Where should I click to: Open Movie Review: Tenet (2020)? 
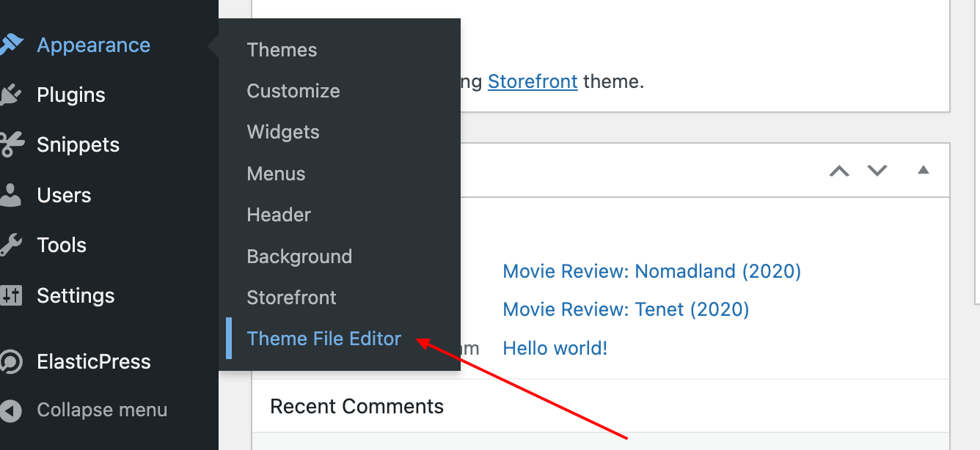pos(626,309)
